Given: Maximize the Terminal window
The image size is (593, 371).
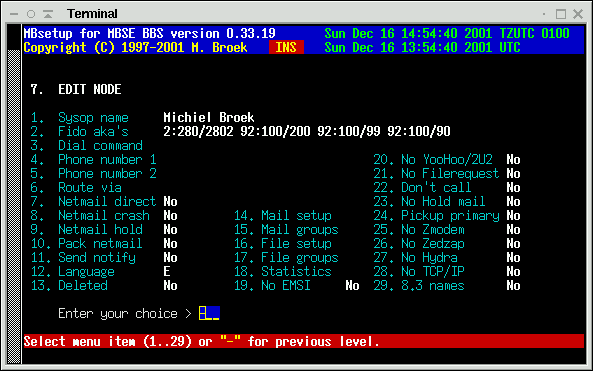Looking at the screenshot, I should (561, 14).
